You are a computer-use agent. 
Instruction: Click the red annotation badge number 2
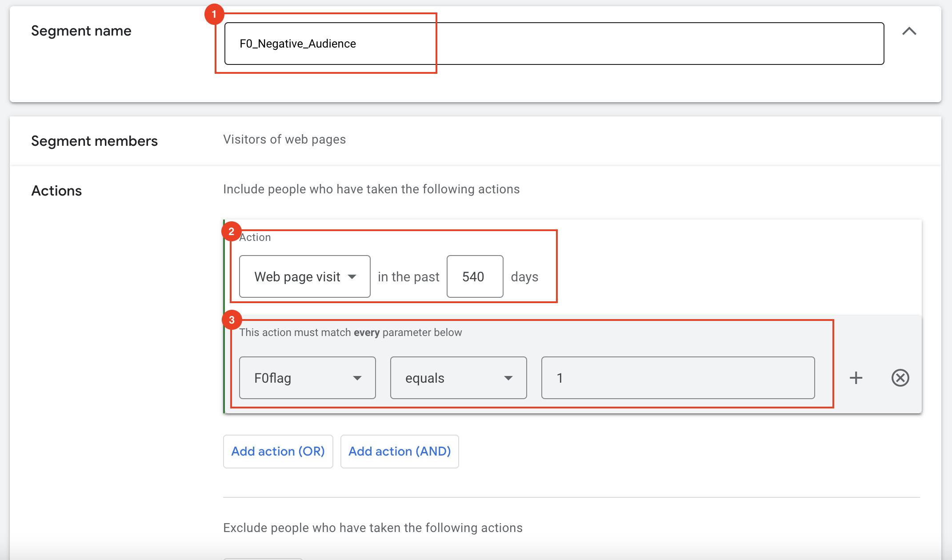pos(231,232)
